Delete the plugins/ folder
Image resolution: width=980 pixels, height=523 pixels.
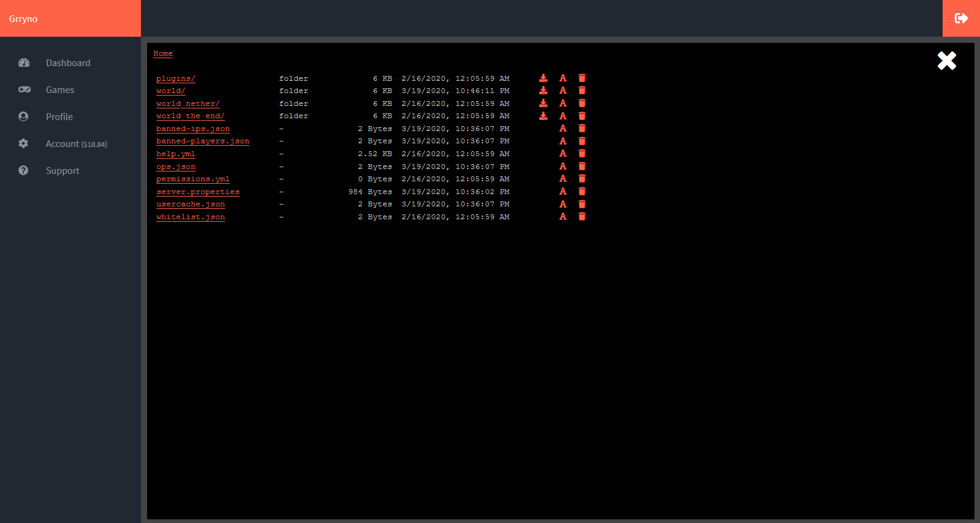tap(582, 78)
